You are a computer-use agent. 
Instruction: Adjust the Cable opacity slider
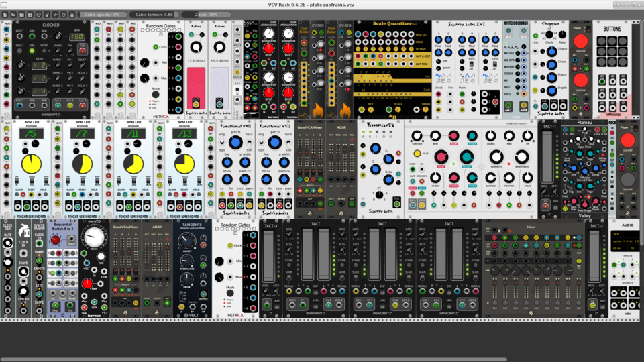click(102, 15)
